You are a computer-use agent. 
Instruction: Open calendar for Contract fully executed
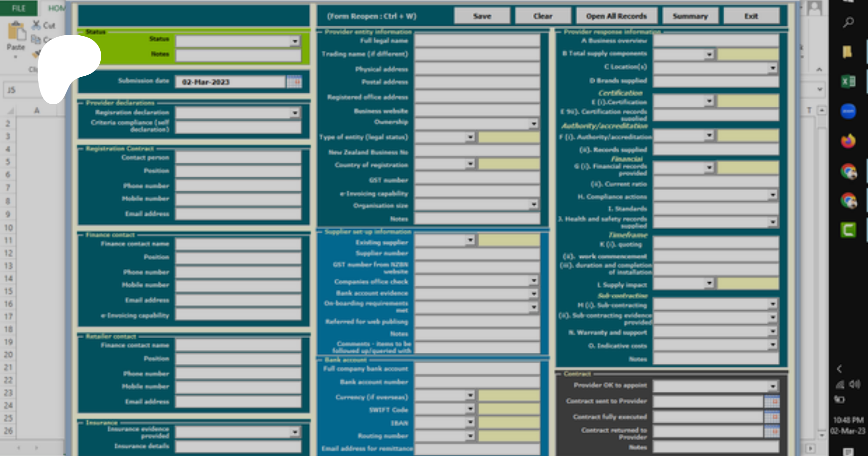pos(772,417)
